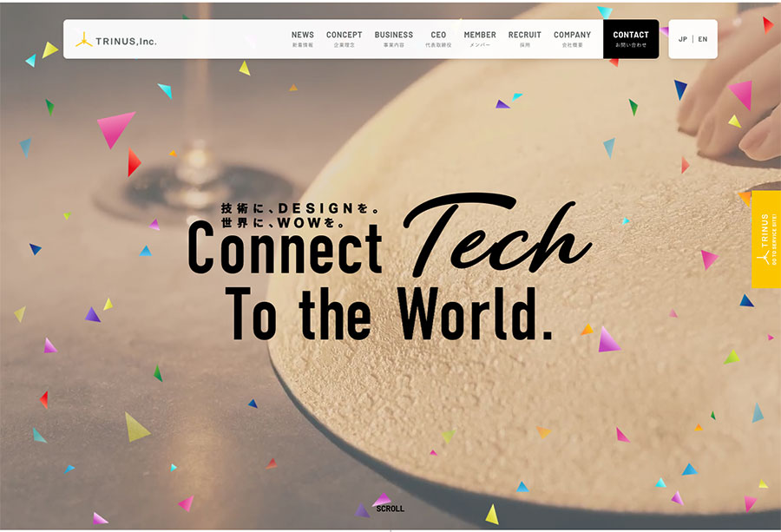The width and height of the screenshot is (781, 532).
Task: Open the BUSINESS section
Action: click(x=393, y=39)
